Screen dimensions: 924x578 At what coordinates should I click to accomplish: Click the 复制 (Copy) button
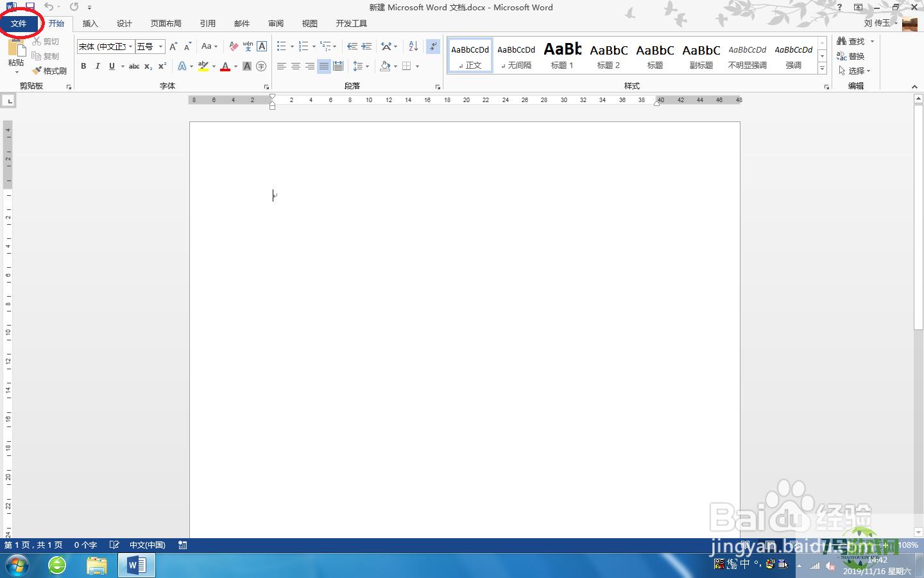(46, 56)
